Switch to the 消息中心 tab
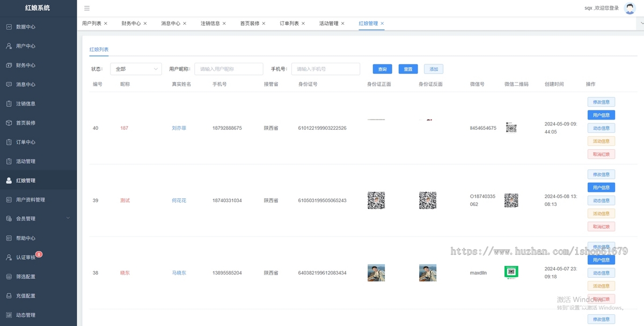 point(171,24)
